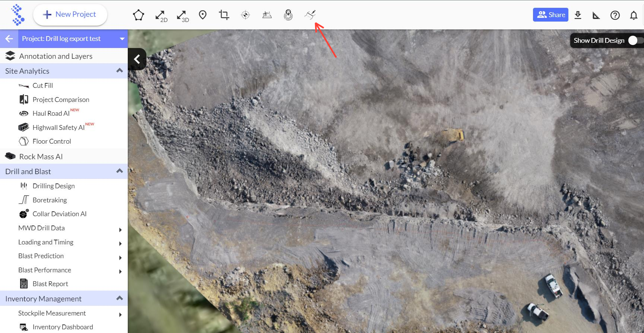Click the New Project button
The height and width of the screenshot is (333, 644).
pyautogui.click(x=70, y=15)
